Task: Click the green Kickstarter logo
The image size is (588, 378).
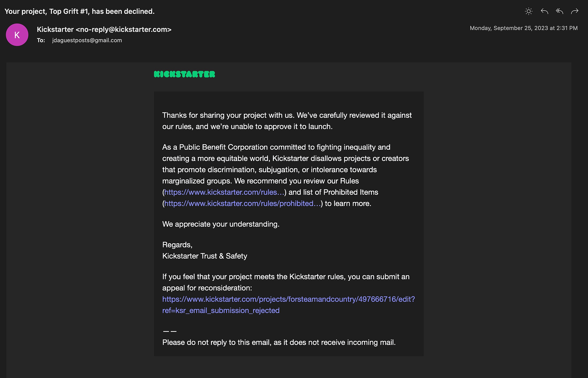Action: click(x=184, y=74)
